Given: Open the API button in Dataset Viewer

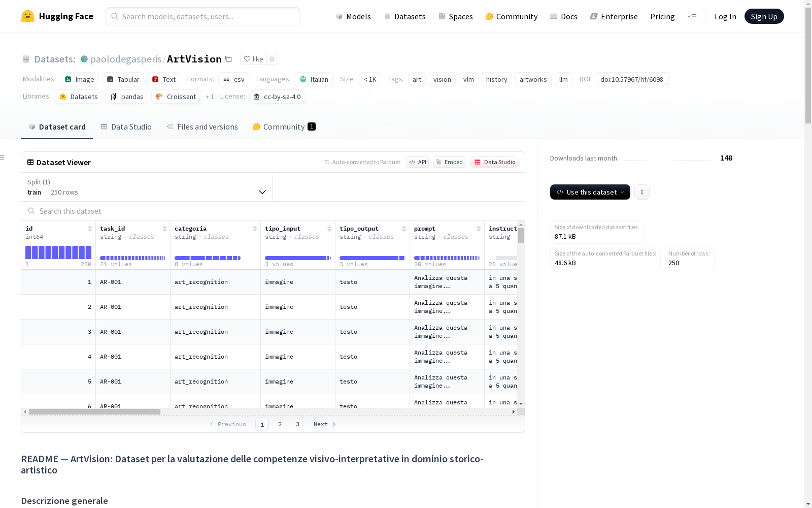Looking at the screenshot, I should click(x=418, y=162).
